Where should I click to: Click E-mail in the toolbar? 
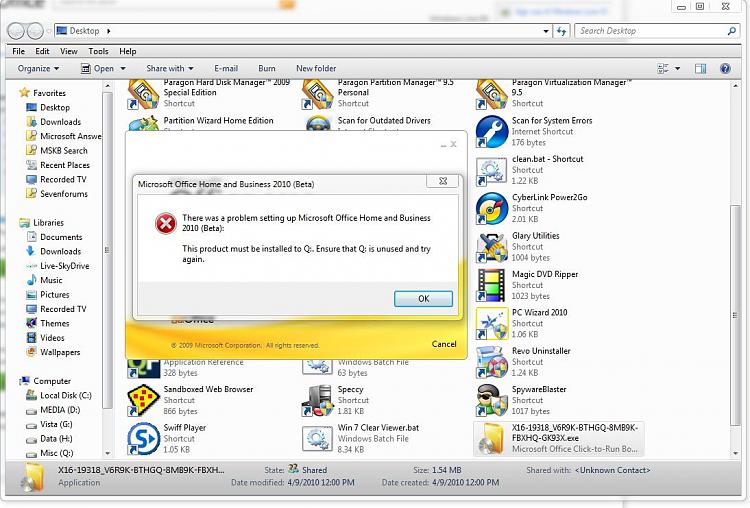pyautogui.click(x=226, y=68)
